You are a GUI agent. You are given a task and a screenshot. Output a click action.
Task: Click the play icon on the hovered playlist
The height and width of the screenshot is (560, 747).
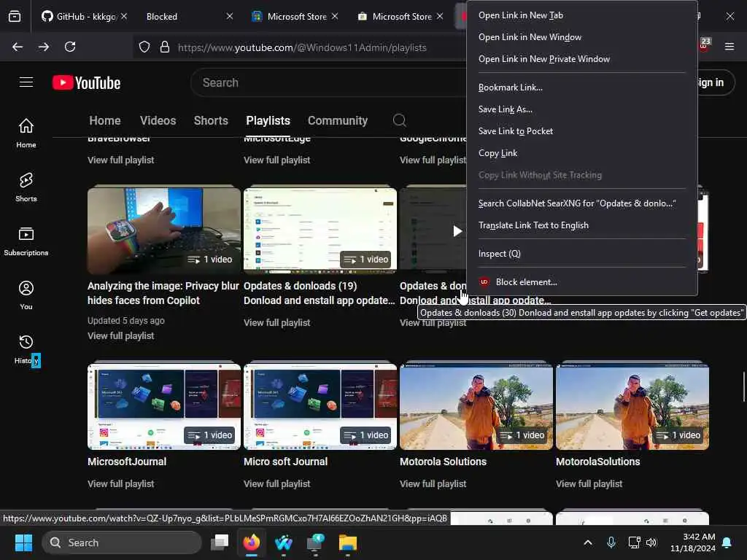(x=457, y=231)
